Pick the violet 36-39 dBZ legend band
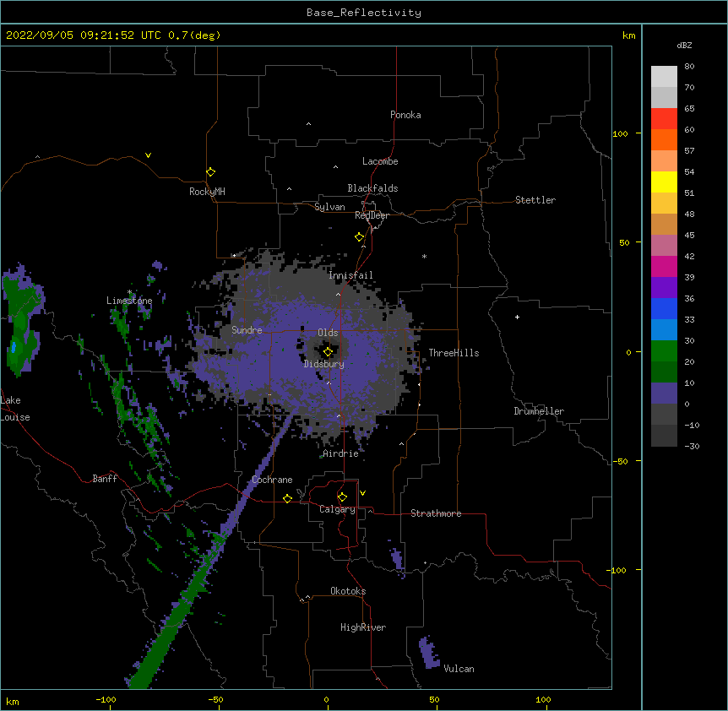Screen dimensions: 728x711 664,288
